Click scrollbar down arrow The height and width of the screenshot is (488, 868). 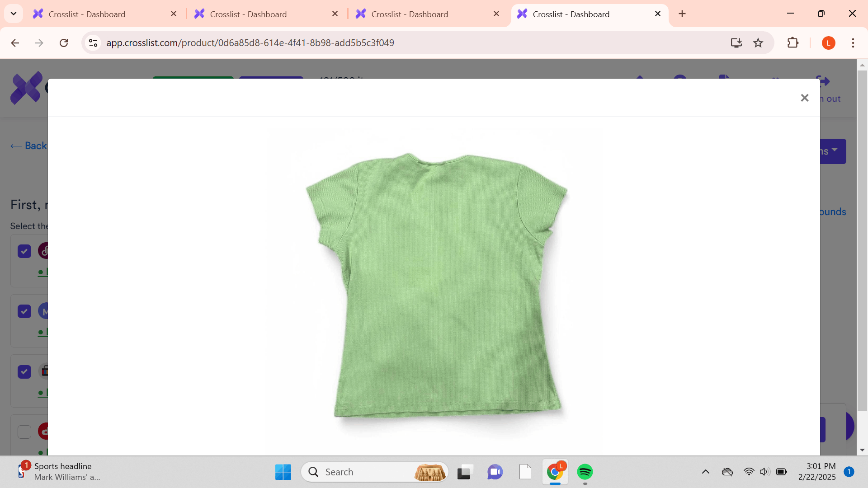862,450
